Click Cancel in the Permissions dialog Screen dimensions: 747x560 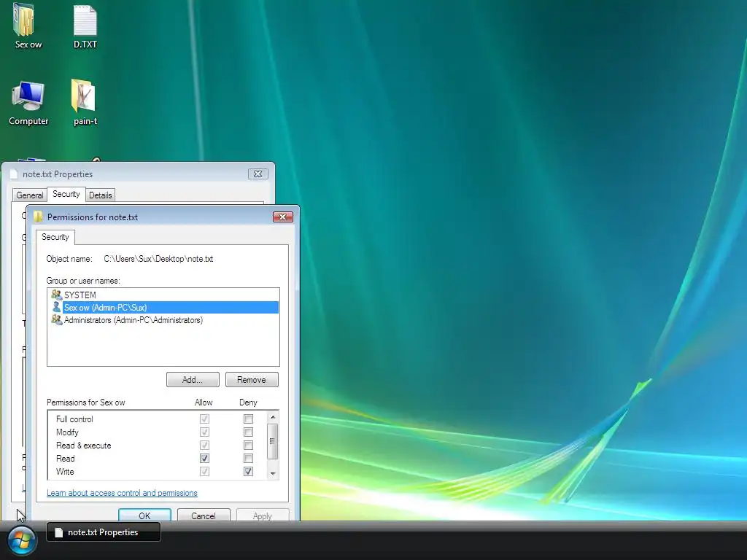(204, 516)
